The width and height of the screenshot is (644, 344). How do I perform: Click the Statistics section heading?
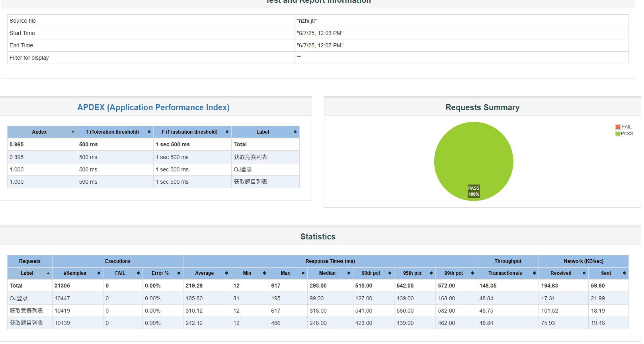pyautogui.click(x=318, y=237)
